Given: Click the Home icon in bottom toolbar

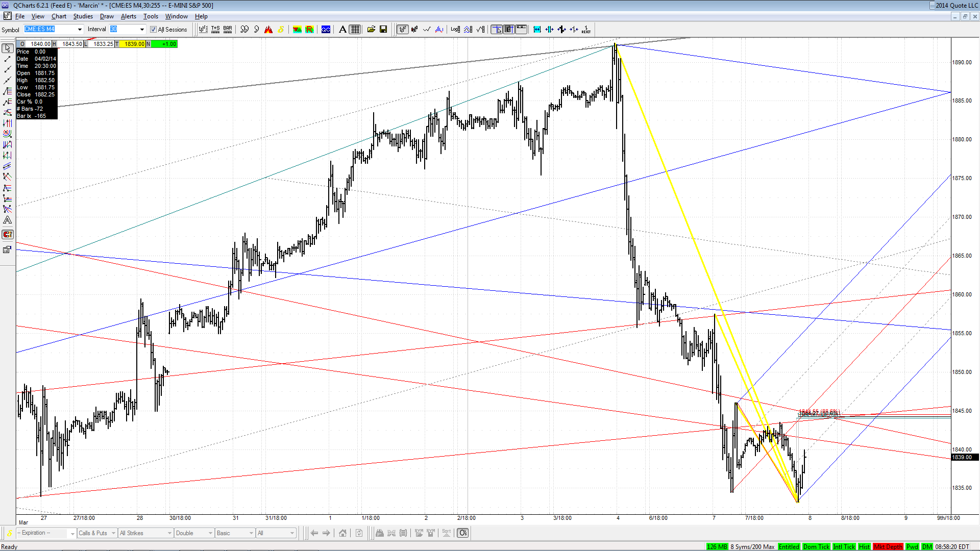Looking at the screenshot, I should pos(342,533).
